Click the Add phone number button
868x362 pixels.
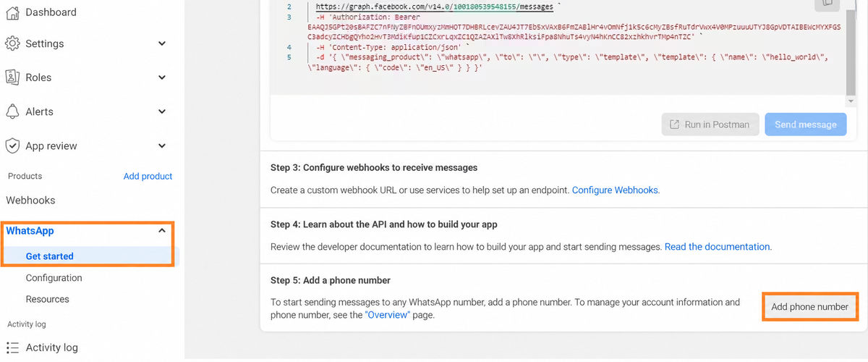coord(809,307)
